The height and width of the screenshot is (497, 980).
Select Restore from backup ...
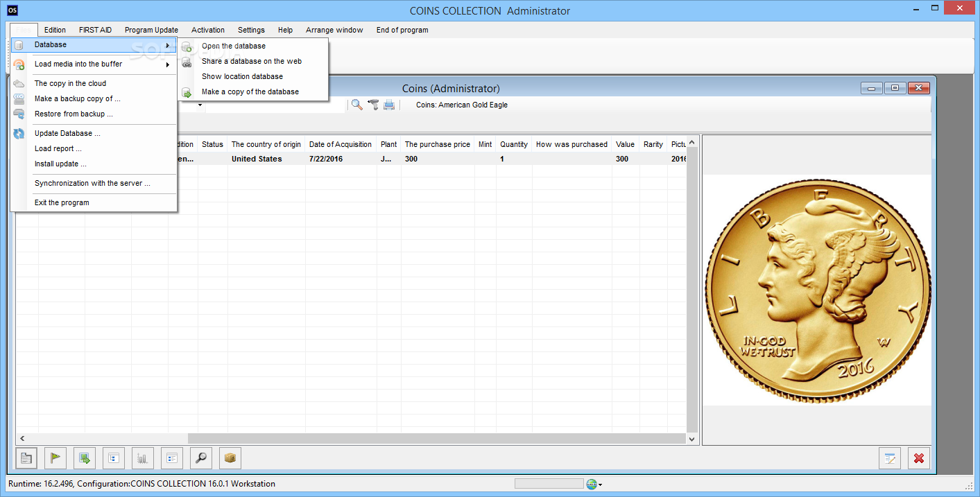tap(74, 114)
